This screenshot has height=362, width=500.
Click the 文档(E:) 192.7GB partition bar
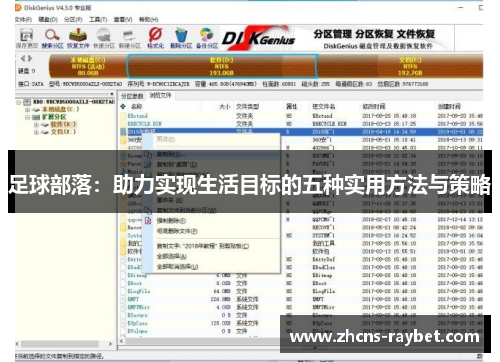[x=401, y=66]
